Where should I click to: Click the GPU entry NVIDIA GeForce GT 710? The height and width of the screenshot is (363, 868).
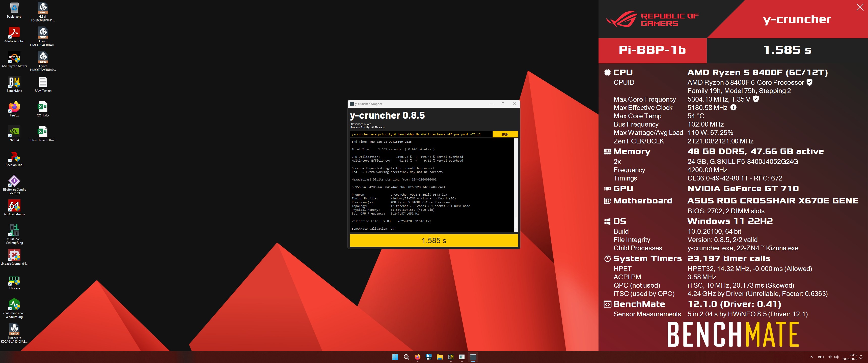click(x=743, y=189)
